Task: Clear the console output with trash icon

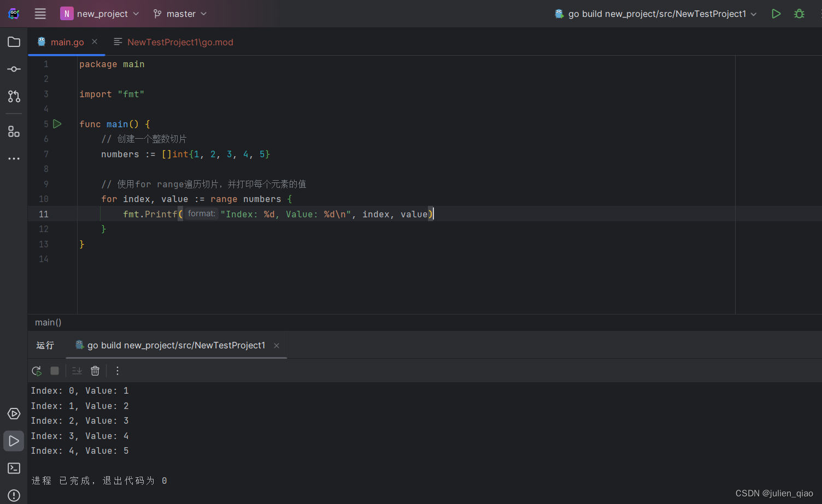Action: pyautogui.click(x=95, y=371)
